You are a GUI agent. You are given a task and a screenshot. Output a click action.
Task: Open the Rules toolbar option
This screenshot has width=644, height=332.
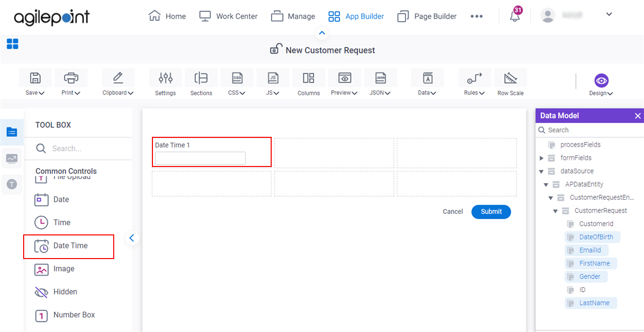pyautogui.click(x=474, y=83)
